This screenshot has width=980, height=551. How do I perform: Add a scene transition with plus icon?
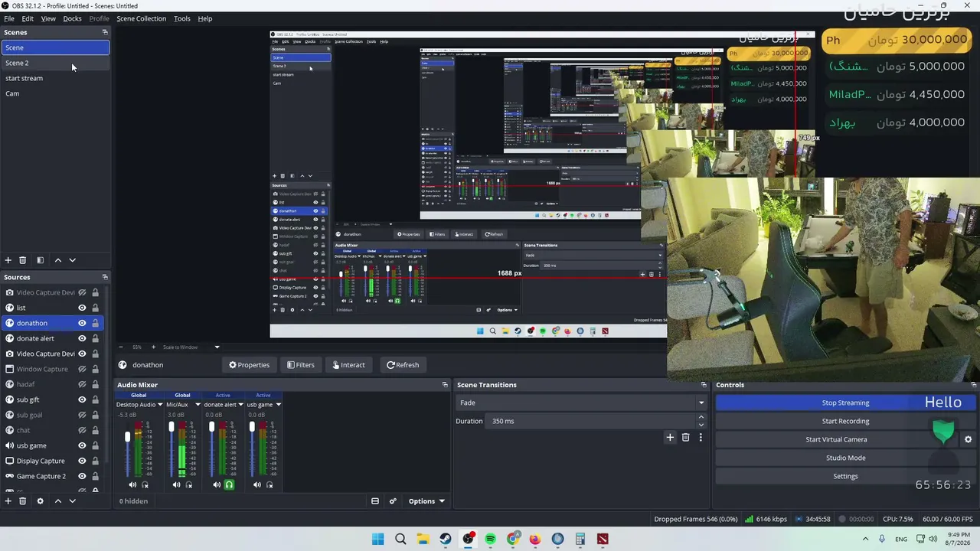(670, 438)
